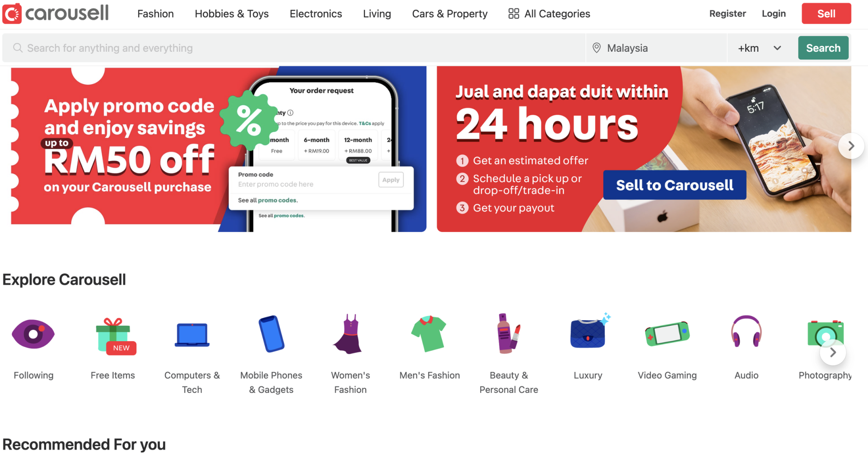Click the Sell to Carousell banner button
868x458 pixels.
674,185
